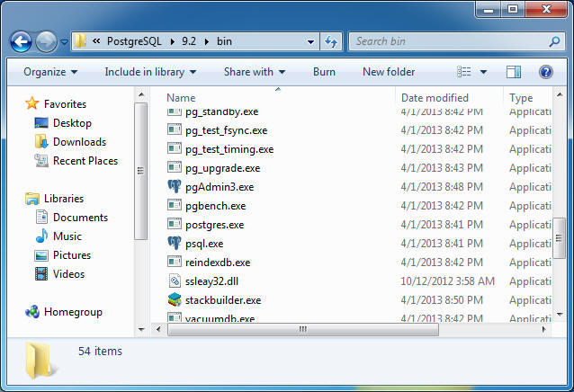This screenshot has width=574, height=392.
Task: Click the Forward navigation arrow button
Action: 46,41
